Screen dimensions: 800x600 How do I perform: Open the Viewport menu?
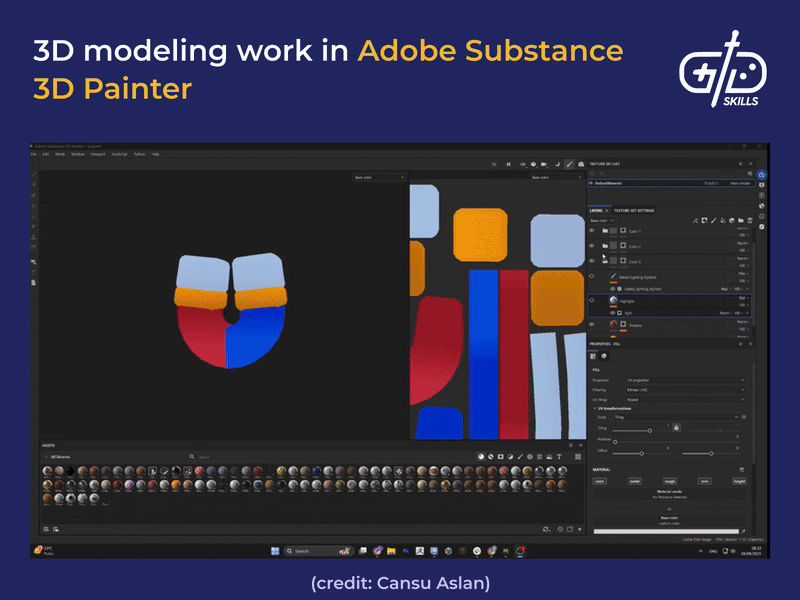[97, 154]
